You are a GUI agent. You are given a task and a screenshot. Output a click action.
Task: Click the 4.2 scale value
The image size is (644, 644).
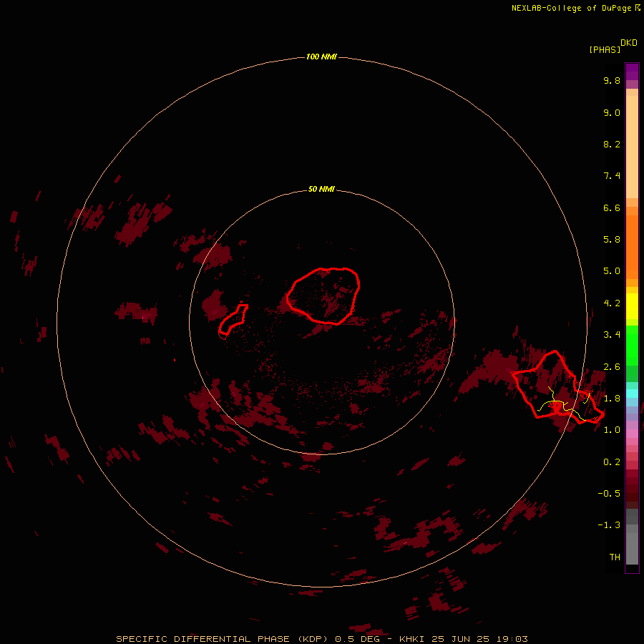[x=612, y=303]
